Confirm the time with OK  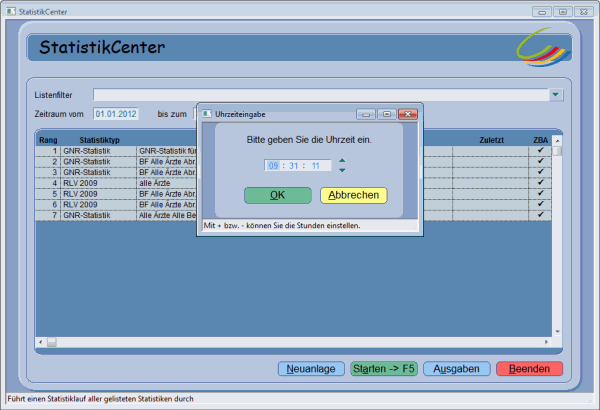click(x=277, y=195)
